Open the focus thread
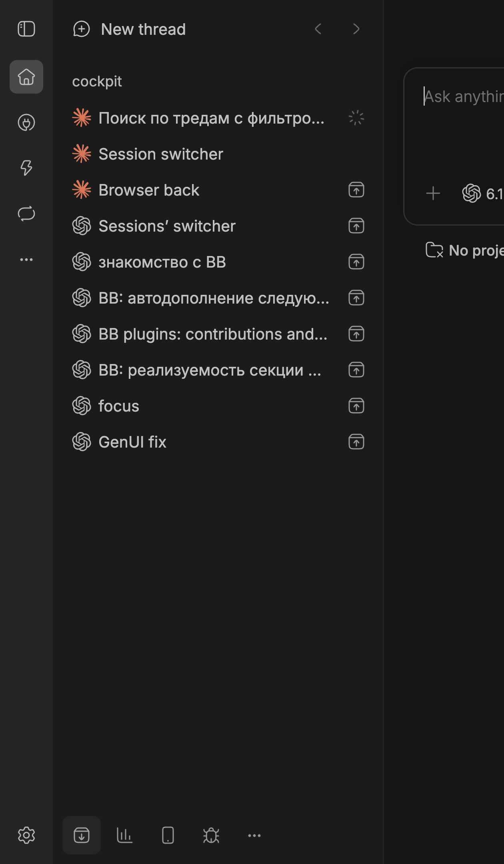This screenshot has width=504, height=864. 218,406
